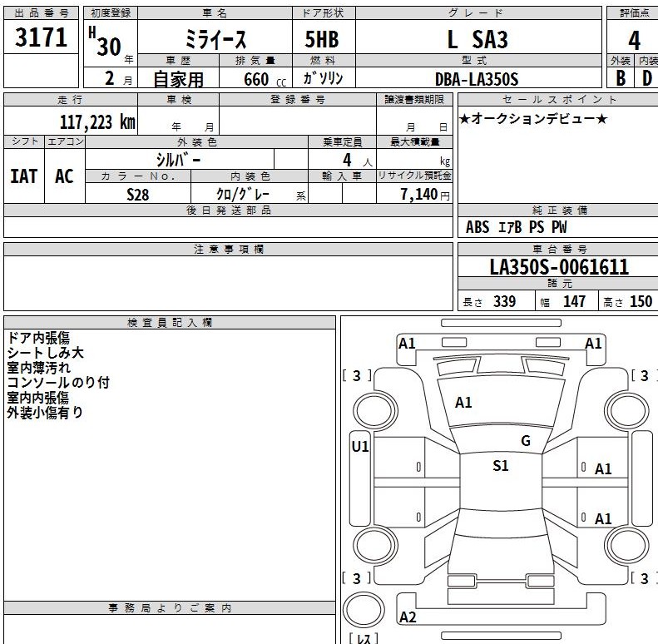
Task: Click door type 5HB value
Action: pos(321,39)
